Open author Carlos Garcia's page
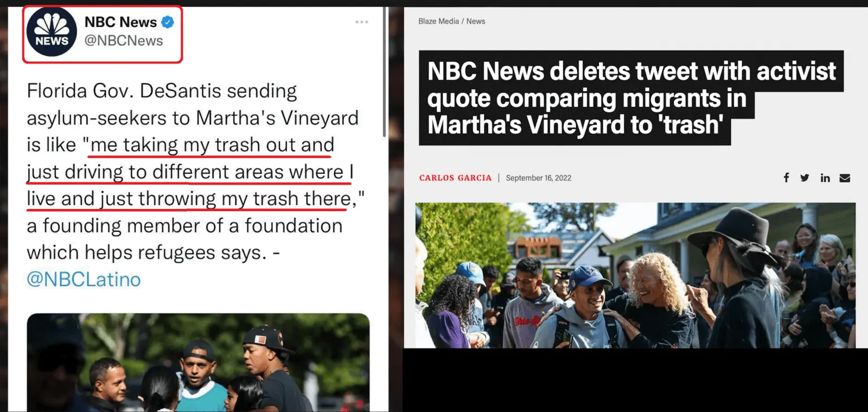Screen dimensions: 868x412 pyautogui.click(x=455, y=178)
